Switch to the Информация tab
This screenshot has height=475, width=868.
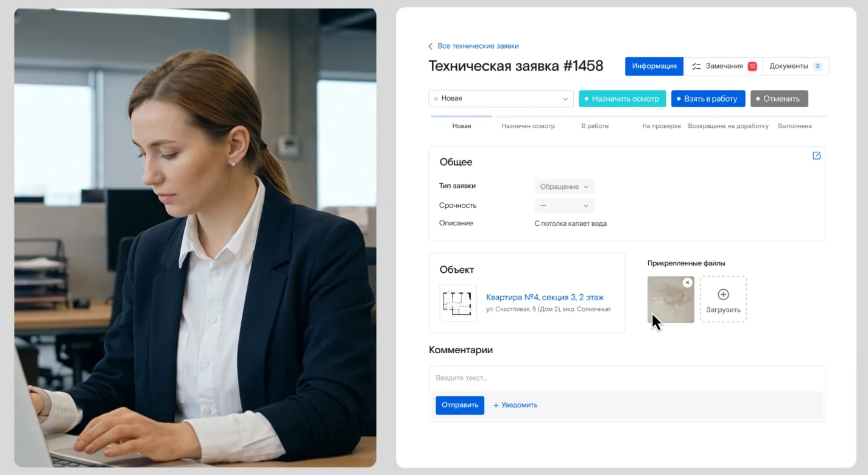click(x=654, y=66)
